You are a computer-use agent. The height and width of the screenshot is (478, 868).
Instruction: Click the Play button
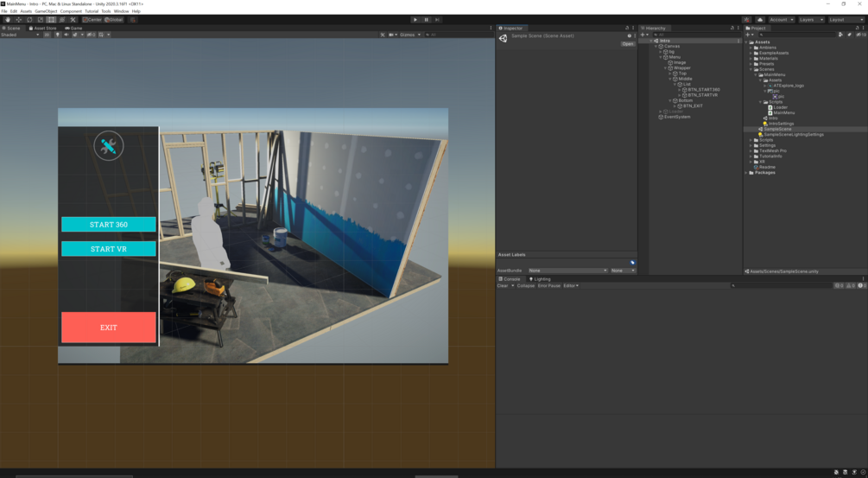coord(415,19)
